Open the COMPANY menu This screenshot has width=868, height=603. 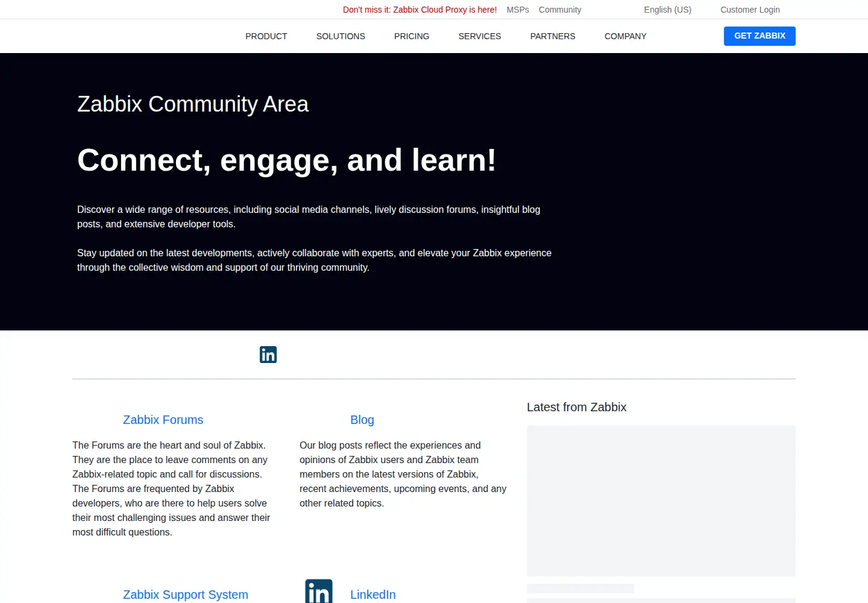[626, 36]
